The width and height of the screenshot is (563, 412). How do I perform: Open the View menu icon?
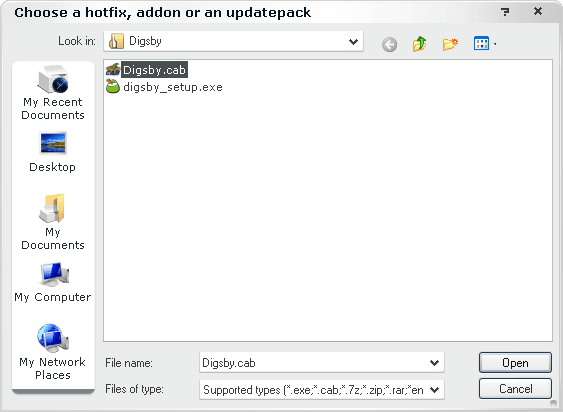[x=481, y=43]
